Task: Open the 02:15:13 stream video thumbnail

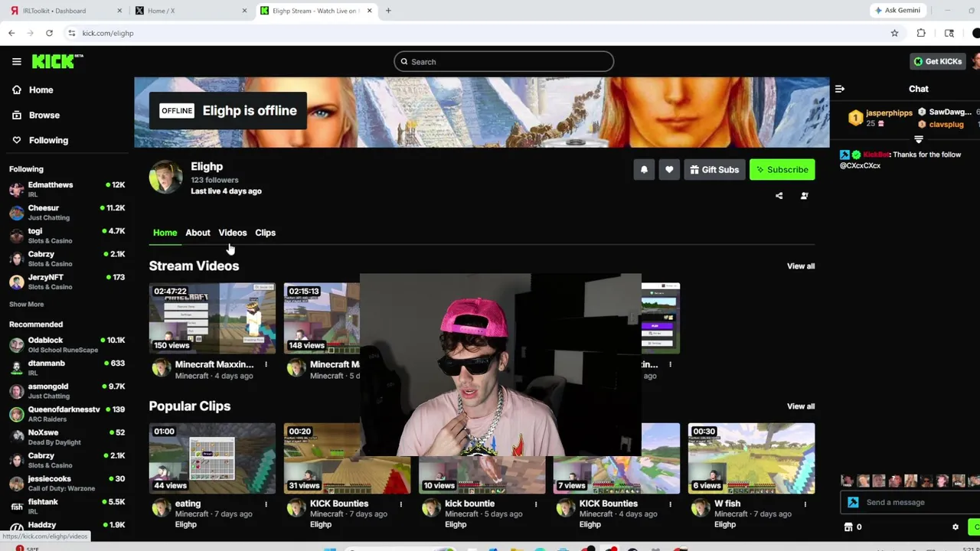Action: pos(322,318)
